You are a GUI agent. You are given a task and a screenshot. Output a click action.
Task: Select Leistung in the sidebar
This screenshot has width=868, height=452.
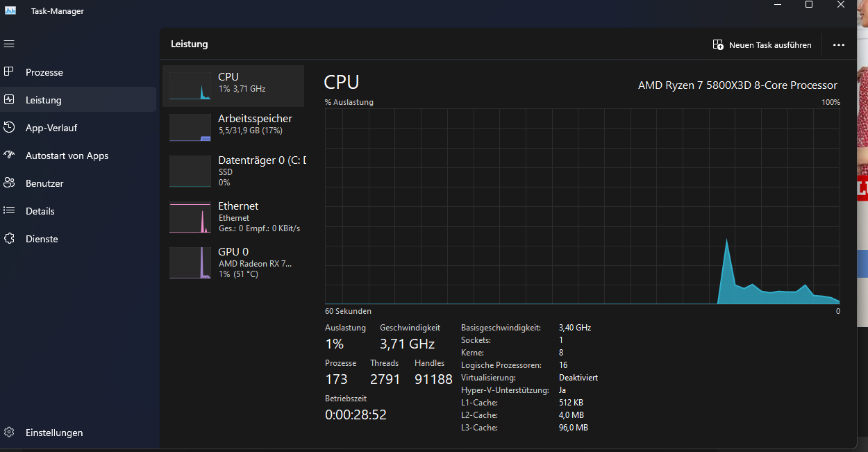(78, 100)
